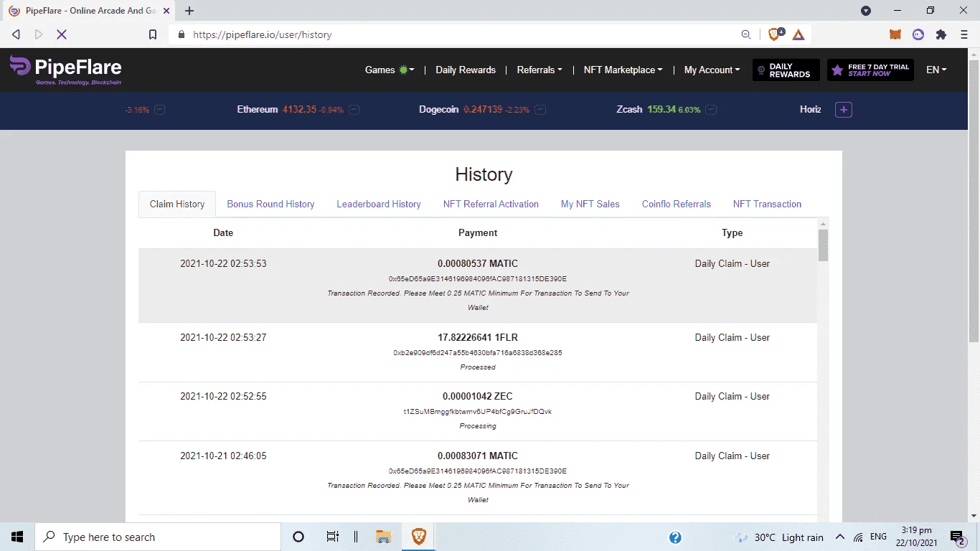Viewport: 980px width, 551px height.
Task: Open Brave Shields lion icon
Action: coord(776,34)
